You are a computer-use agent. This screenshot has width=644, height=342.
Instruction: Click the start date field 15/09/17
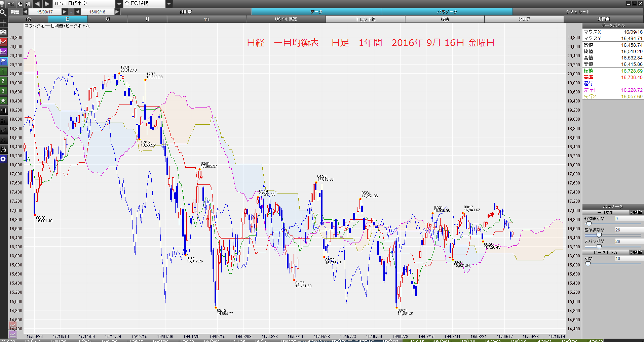point(45,12)
